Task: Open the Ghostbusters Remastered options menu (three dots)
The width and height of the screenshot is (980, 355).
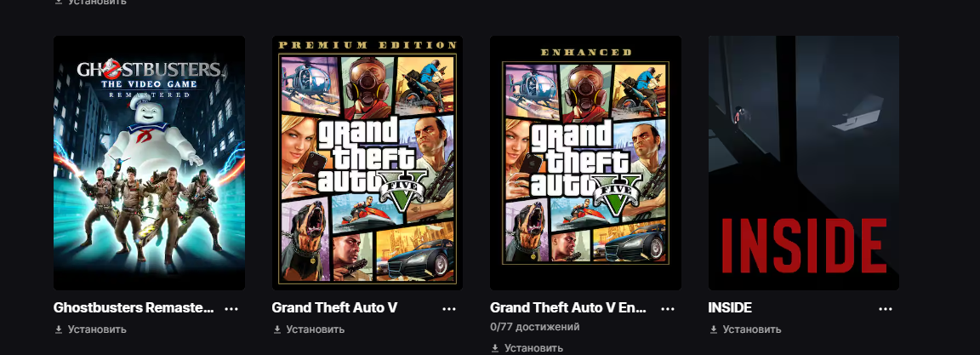Action: pos(231,309)
